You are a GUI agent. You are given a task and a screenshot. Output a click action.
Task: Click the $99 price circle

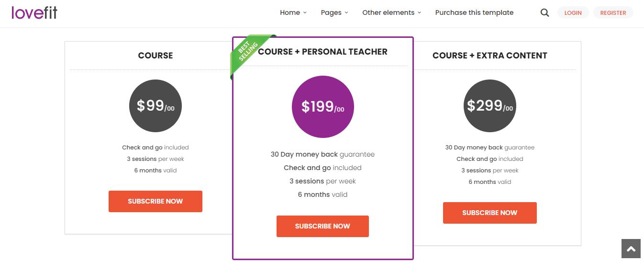click(155, 106)
